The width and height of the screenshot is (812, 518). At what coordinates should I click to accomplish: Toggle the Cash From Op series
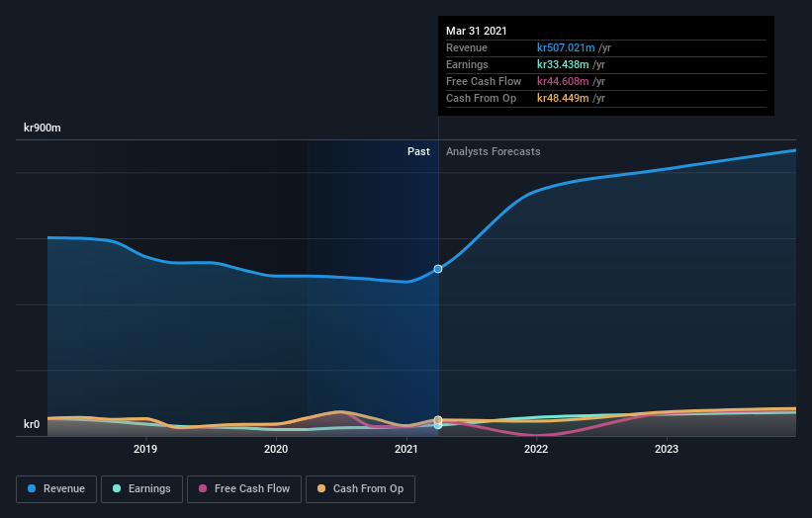(x=360, y=489)
